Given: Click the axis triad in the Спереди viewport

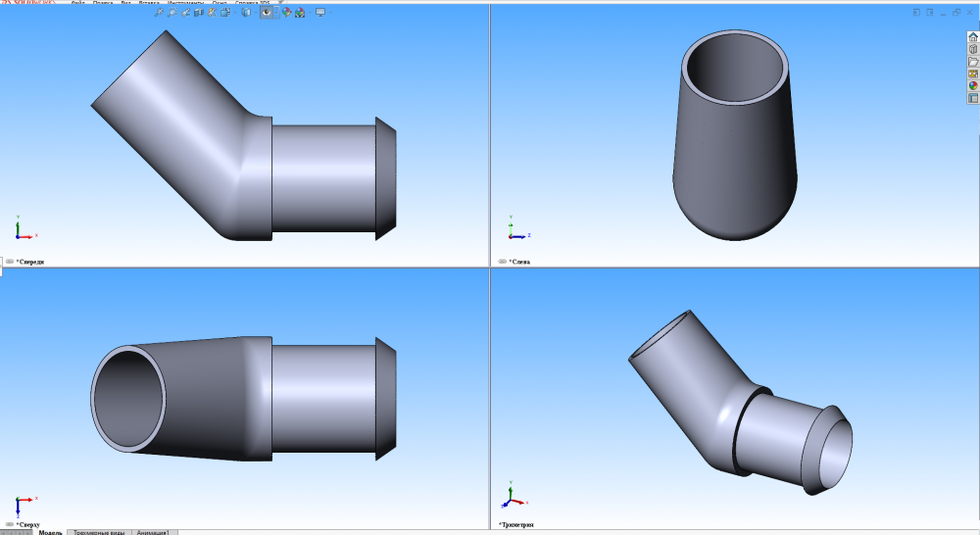Looking at the screenshot, I should [25, 228].
